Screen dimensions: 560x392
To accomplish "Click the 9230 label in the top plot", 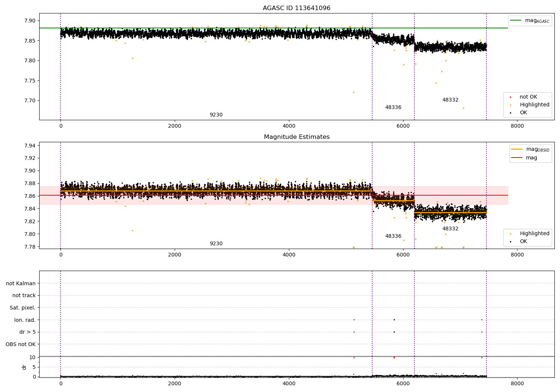I will [216, 115].
